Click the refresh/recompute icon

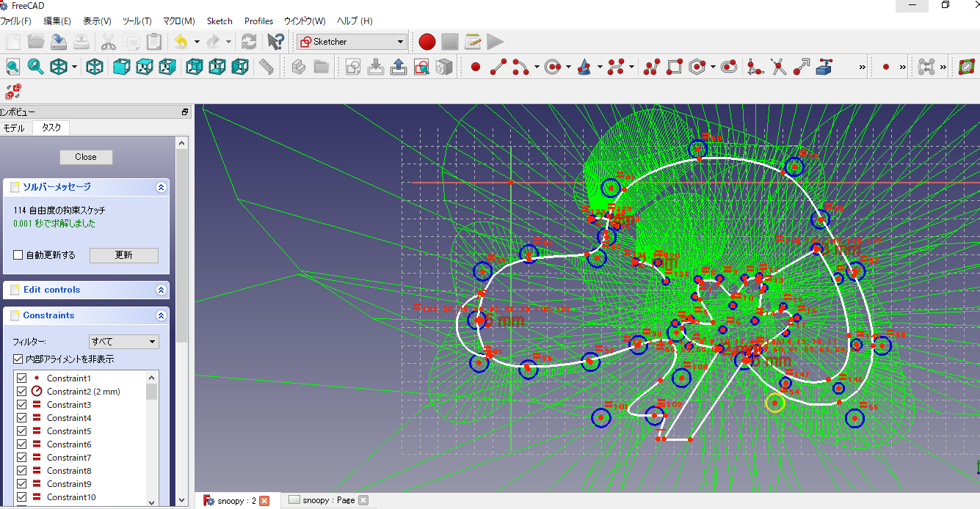pos(249,42)
